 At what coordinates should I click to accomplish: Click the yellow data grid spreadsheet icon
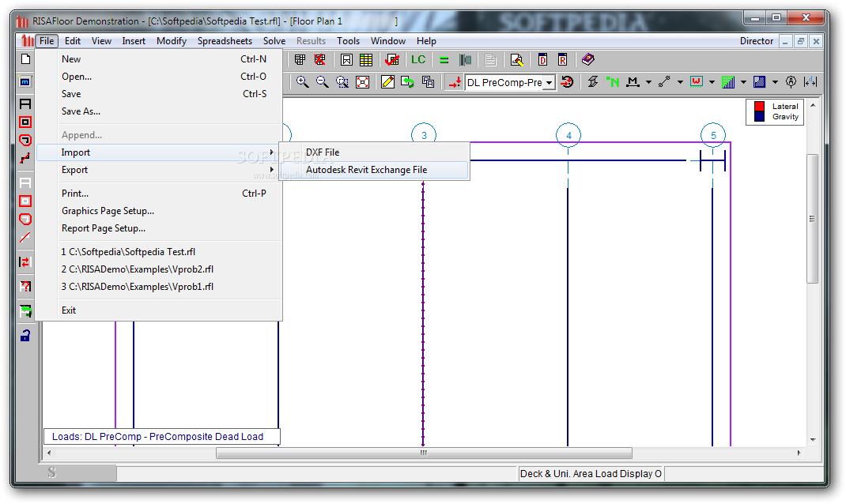(x=366, y=60)
